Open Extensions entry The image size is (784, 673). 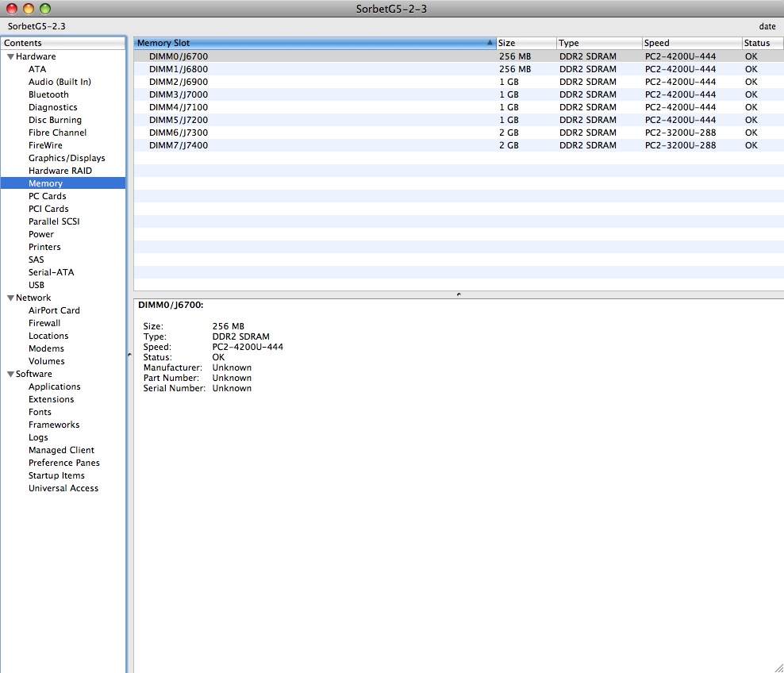[x=51, y=399]
